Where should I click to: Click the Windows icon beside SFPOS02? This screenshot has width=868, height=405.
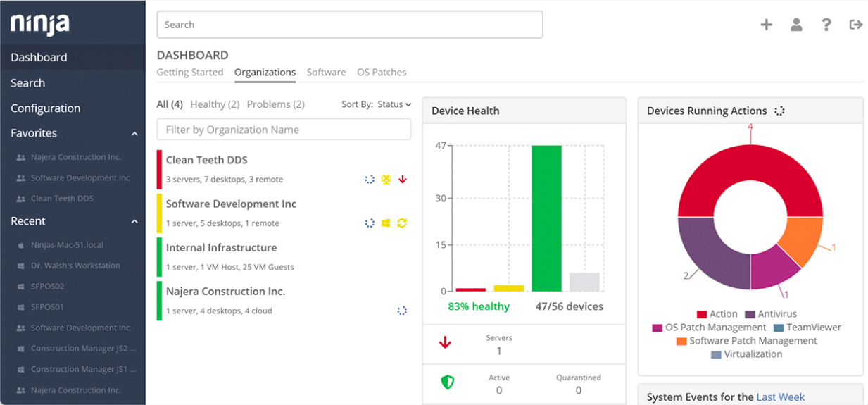20,287
